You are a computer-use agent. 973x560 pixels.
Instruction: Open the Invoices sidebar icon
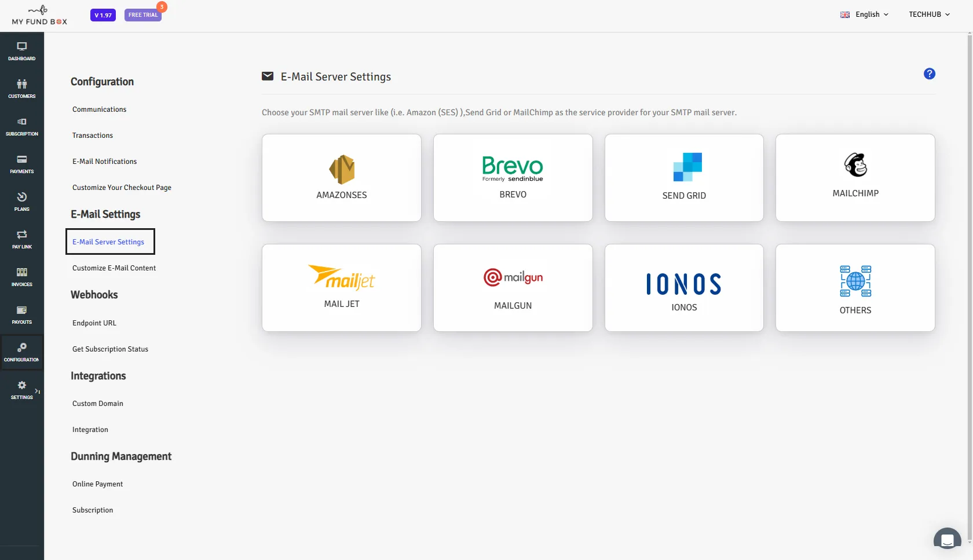pos(21,277)
